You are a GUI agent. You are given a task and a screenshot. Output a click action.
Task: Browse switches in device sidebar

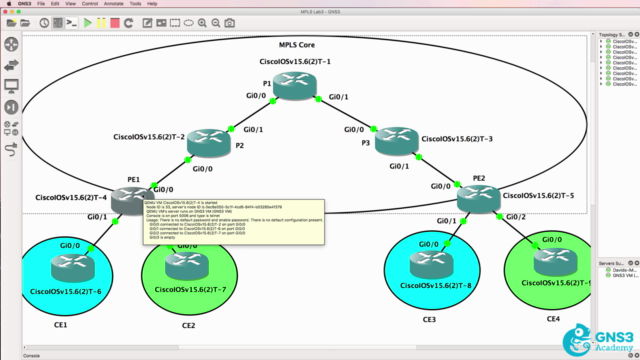11,65
